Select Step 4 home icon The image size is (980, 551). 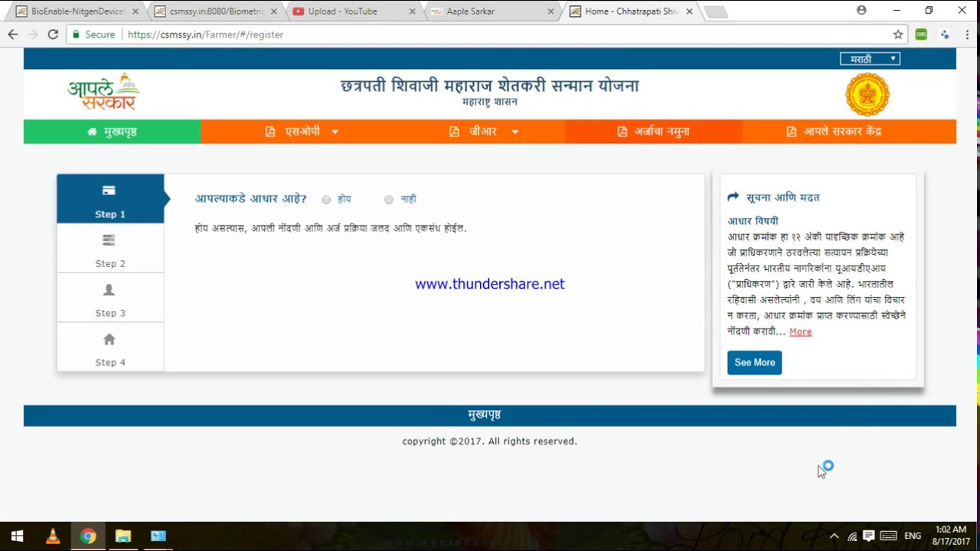click(x=109, y=339)
